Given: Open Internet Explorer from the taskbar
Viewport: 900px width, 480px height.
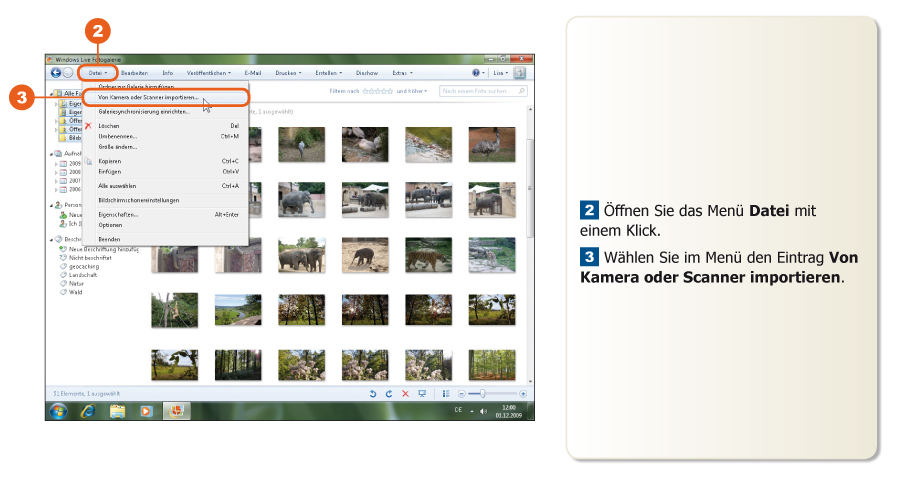Looking at the screenshot, I should [x=87, y=411].
